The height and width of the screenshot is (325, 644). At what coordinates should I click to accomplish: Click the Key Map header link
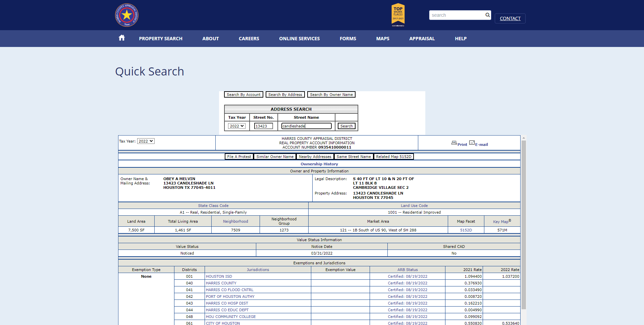click(501, 222)
